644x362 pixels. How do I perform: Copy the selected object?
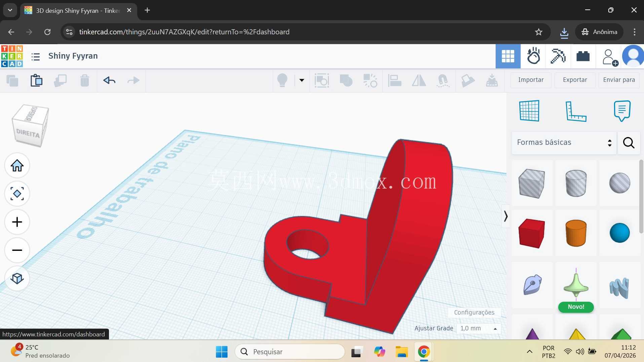pos(12,81)
